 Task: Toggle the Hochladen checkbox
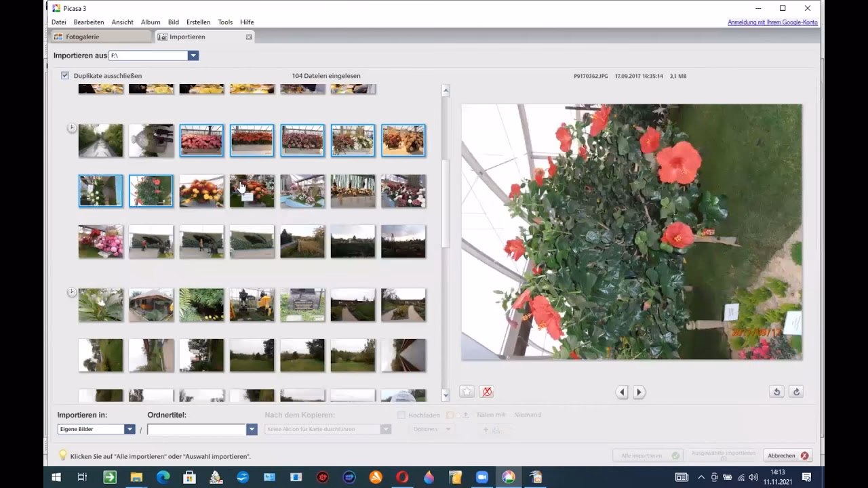click(x=401, y=415)
